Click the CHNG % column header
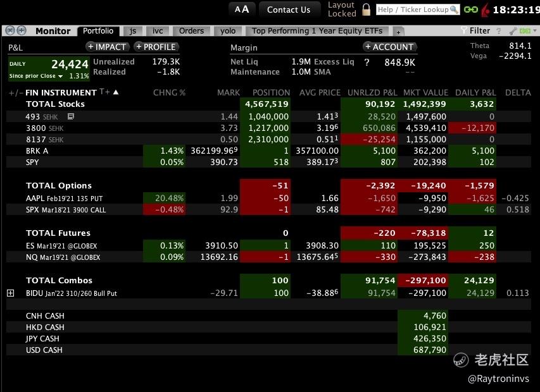540x392 pixels. pos(169,92)
